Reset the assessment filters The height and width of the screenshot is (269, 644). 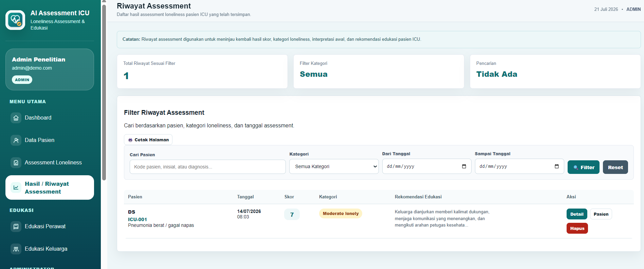(x=615, y=167)
